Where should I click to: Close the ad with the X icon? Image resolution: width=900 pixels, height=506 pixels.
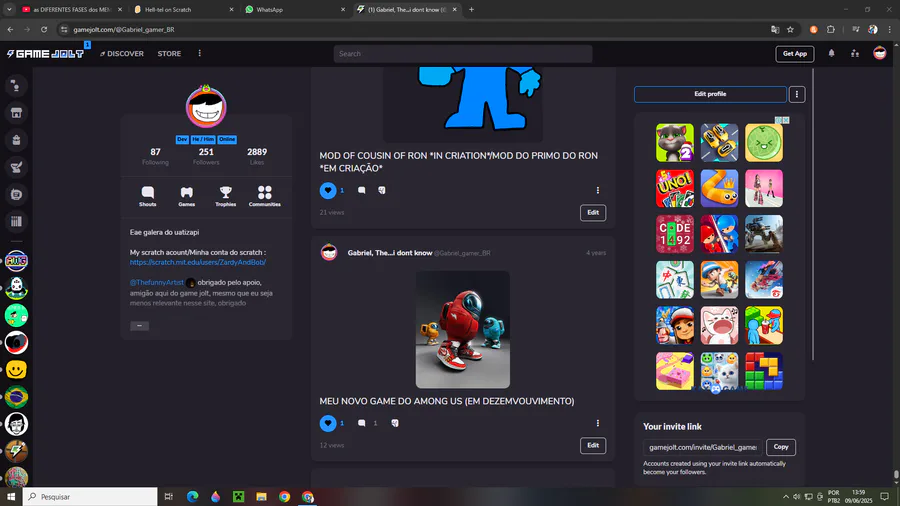[786, 120]
